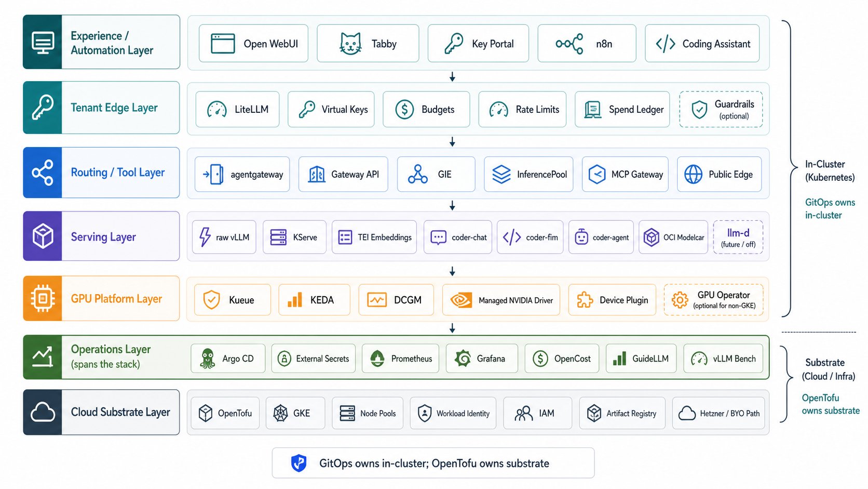This screenshot has height=489, width=868.
Task: Click the Prometheus flame icon
Action: click(x=377, y=359)
